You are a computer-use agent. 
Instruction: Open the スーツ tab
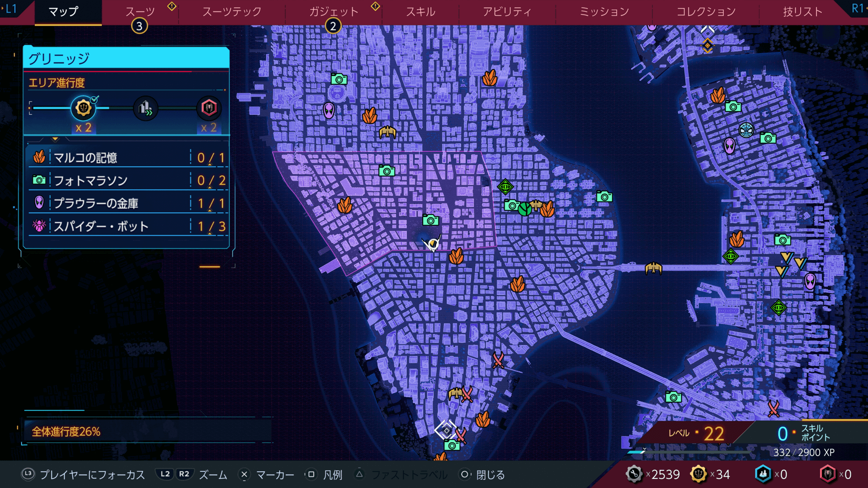tap(140, 12)
